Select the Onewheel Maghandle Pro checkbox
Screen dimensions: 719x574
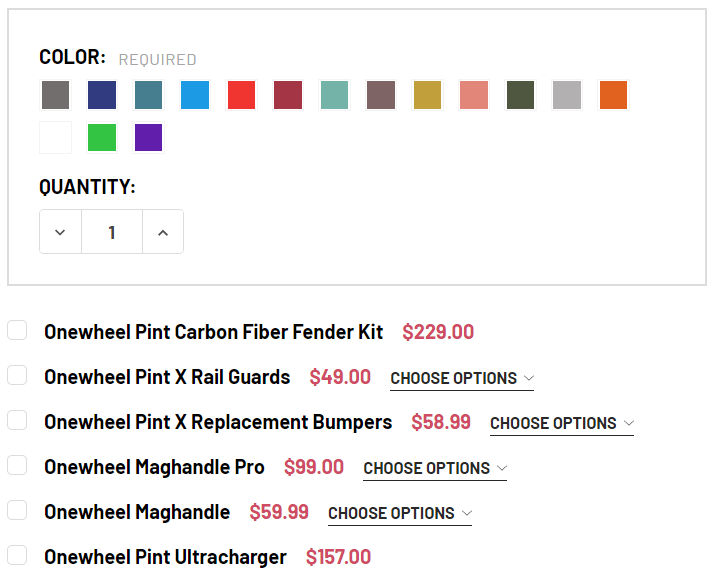click(17, 465)
